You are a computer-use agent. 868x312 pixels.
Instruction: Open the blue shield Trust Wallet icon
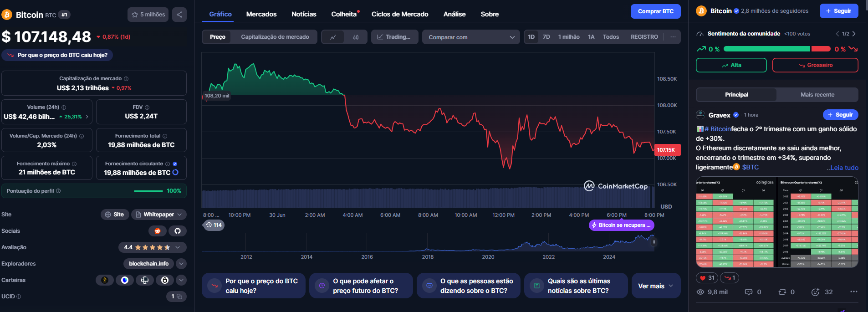(x=125, y=280)
